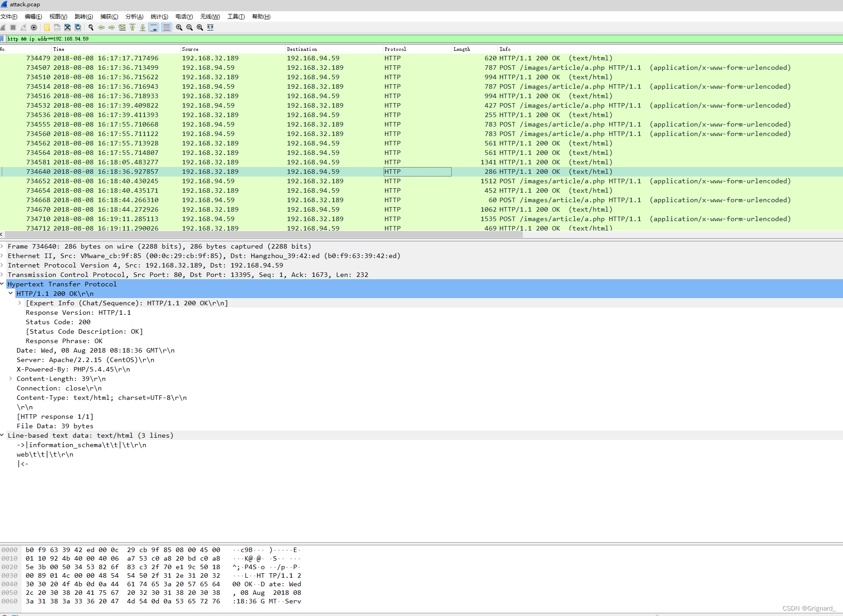The width and height of the screenshot is (843, 616).
Task: Collapse Line-based text data section
Action: pos(2,435)
